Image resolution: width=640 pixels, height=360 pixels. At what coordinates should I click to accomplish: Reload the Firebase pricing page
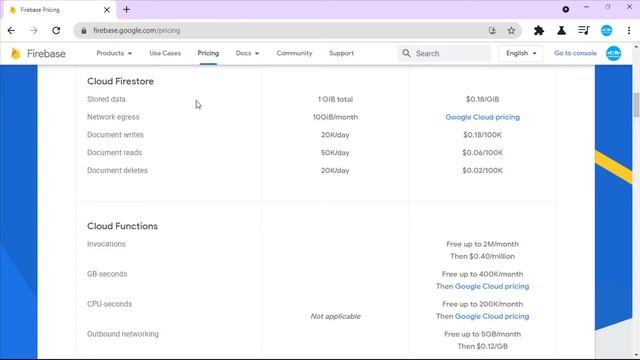coord(56,31)
